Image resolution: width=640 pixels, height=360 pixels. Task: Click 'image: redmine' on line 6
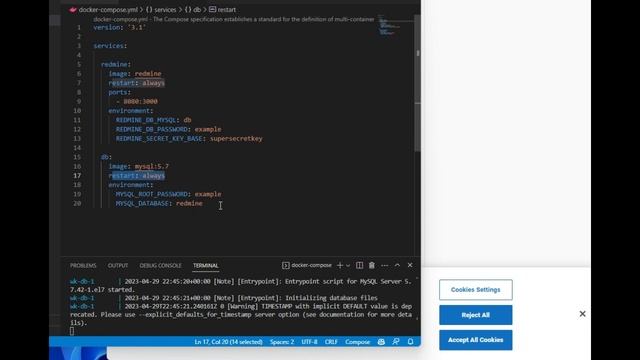135,73
